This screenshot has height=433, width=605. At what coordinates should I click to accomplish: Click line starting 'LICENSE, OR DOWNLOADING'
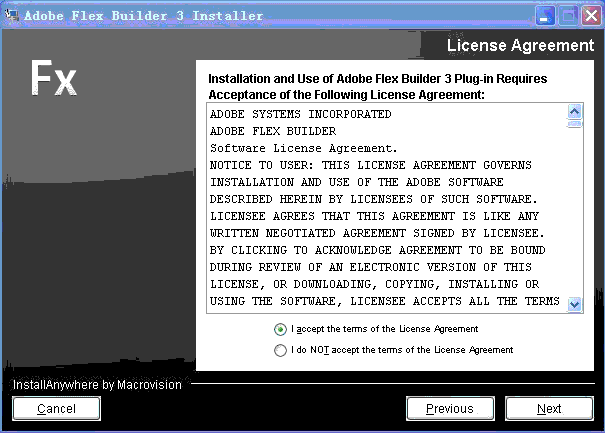point(374,284)
